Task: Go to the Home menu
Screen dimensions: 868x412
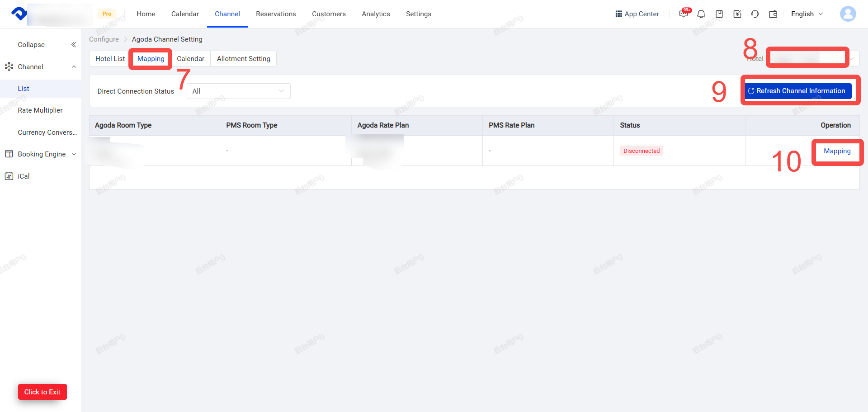Action: pyautogui.click(x=146, y=14)
